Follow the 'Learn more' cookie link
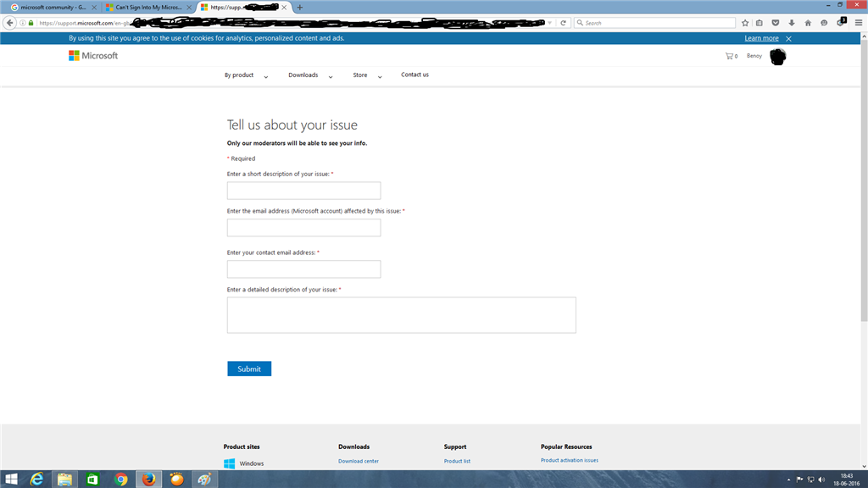The image size is (868, 488). coord(761,38)
